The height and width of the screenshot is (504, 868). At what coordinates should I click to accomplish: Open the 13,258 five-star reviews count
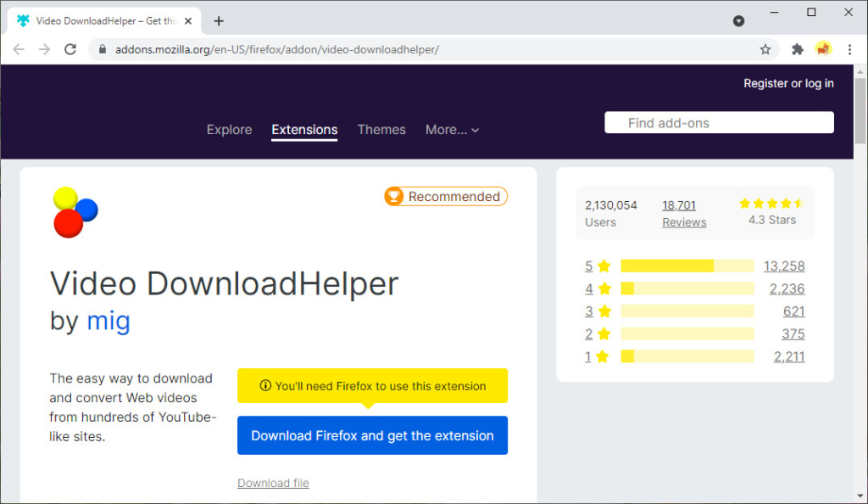tap(784, 266)
